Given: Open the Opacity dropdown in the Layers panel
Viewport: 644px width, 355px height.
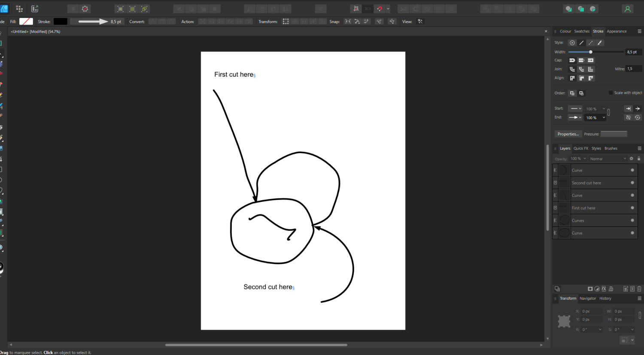Looking at the screenshot, I should pyautogui.click(x=578, y=159).
